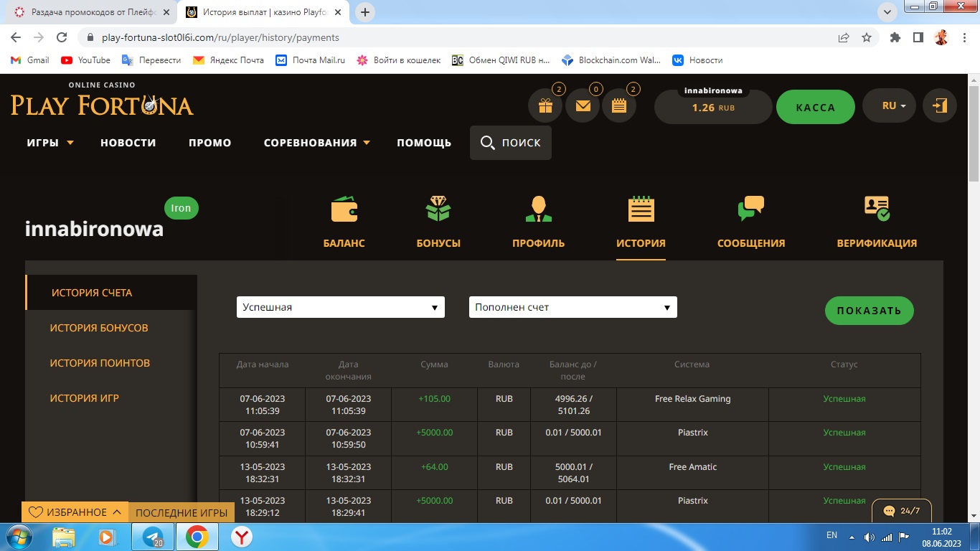This screenshot has width=980, height=551.
Task: Open the Баланс wallet section
Action: (344, 222)
